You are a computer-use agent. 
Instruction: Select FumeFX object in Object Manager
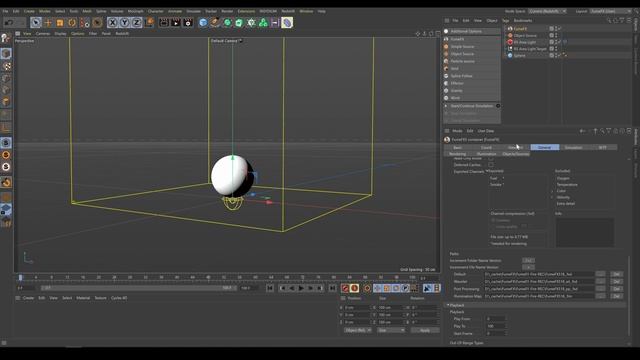pyautogui.click(x=520, y=29)
